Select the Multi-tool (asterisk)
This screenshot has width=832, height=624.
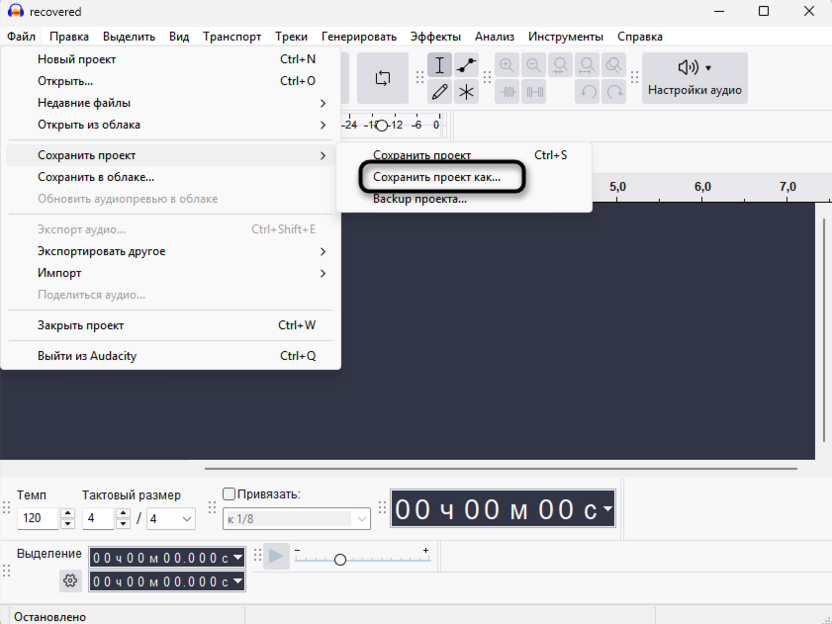466,91
